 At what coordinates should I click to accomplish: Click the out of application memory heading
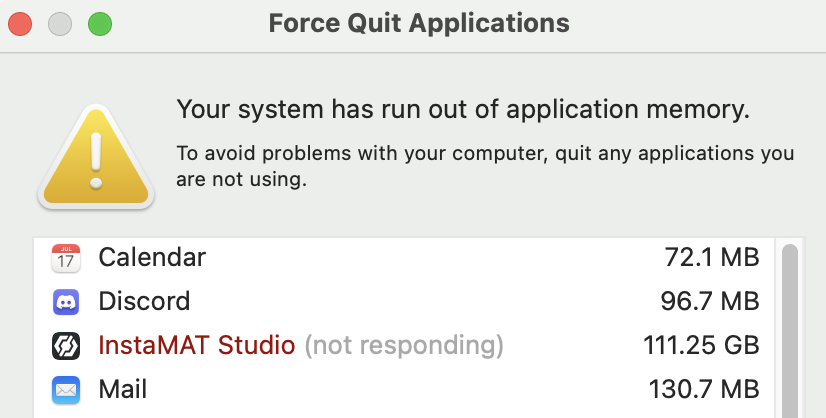click(x=463, y=108)
